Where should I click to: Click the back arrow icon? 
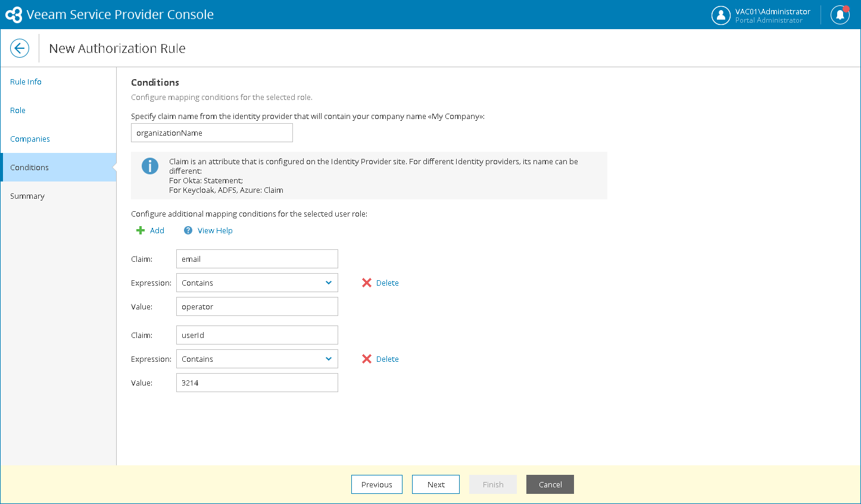coord(20,48)
